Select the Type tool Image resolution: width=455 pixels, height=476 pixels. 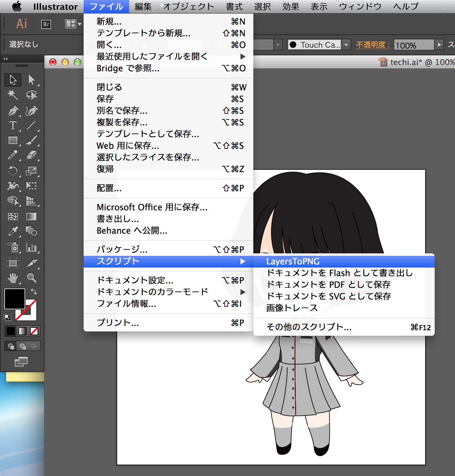13,125
